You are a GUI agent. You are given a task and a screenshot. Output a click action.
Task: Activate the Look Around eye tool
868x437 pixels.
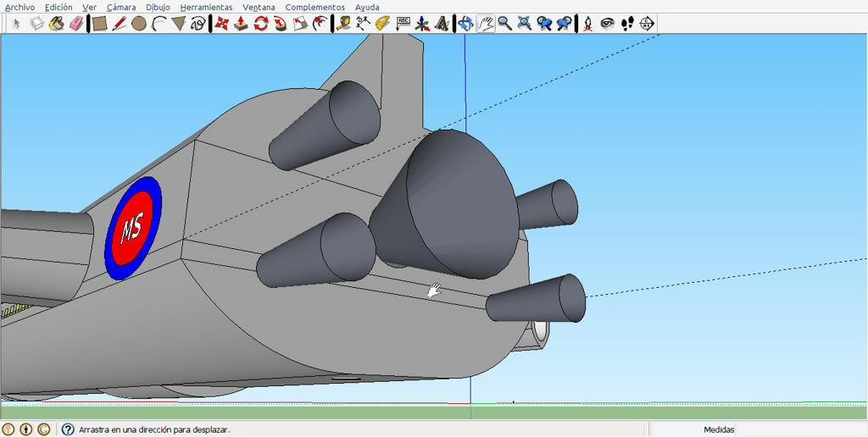coord(608,23)
